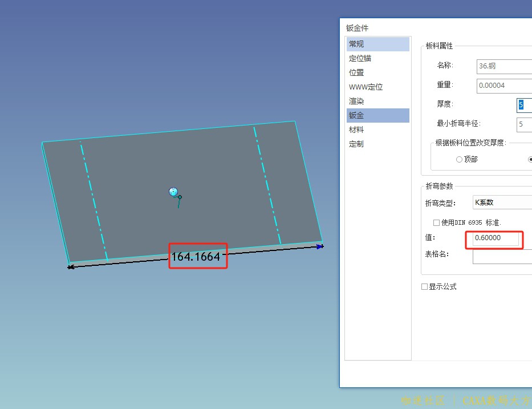Screen dimensions: 532x409
Task: Click the 最小折弯半径 input box
Action: coord(524,124)
